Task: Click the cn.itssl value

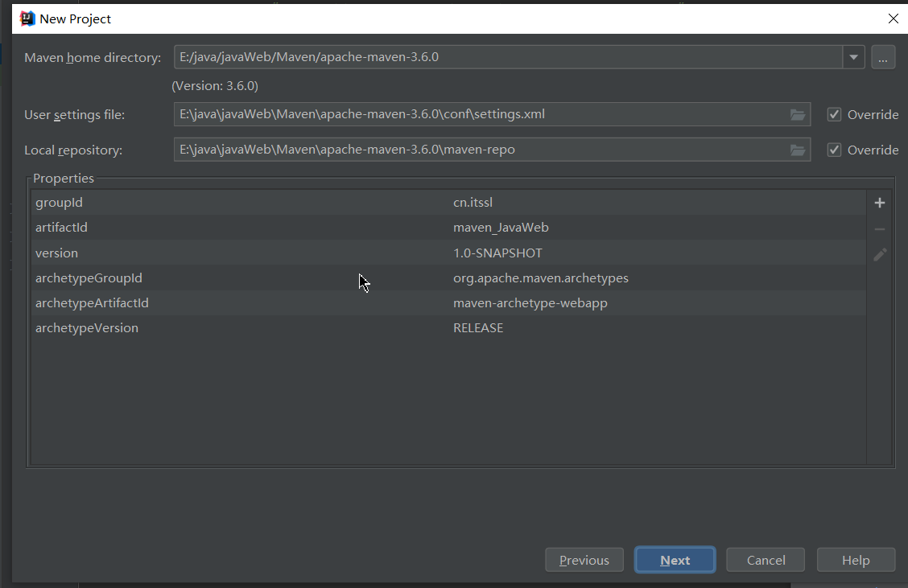Action: pyautogui.click(x=473, y=203)
